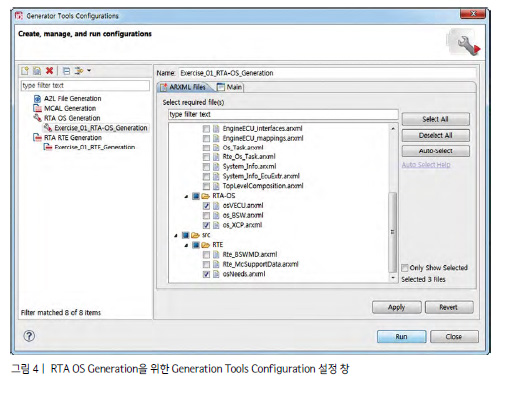Screen dimensions: 522x400
Task: Check the Rte_McSupportData.arxml checkbox
Action: pyautogui.click(x=206, y=264)
